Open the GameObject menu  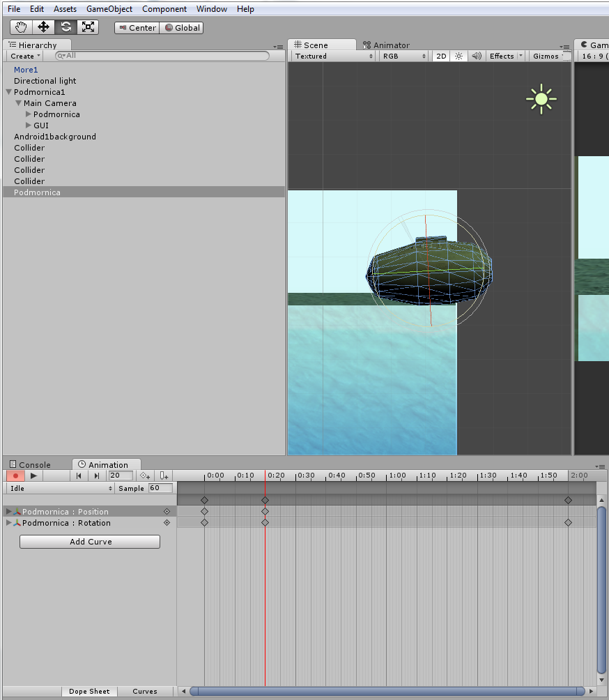pos(109,9)
